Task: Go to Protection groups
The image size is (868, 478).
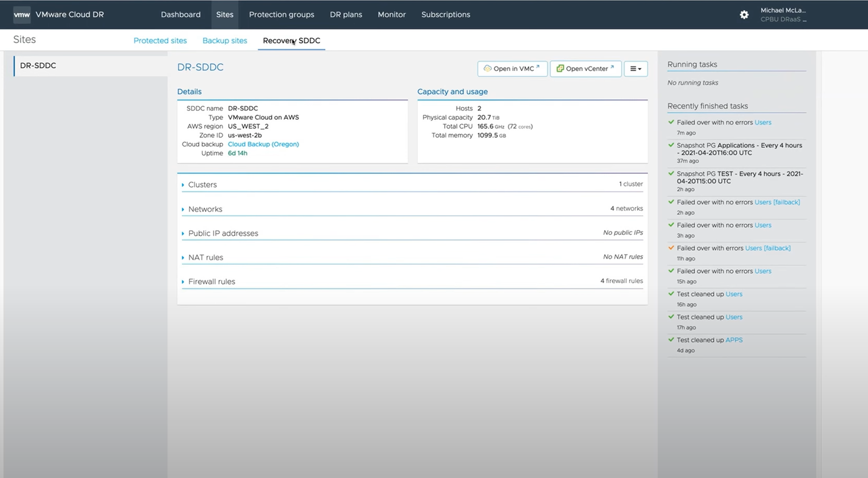Action: pyautogui.click(x=282, y=15)
